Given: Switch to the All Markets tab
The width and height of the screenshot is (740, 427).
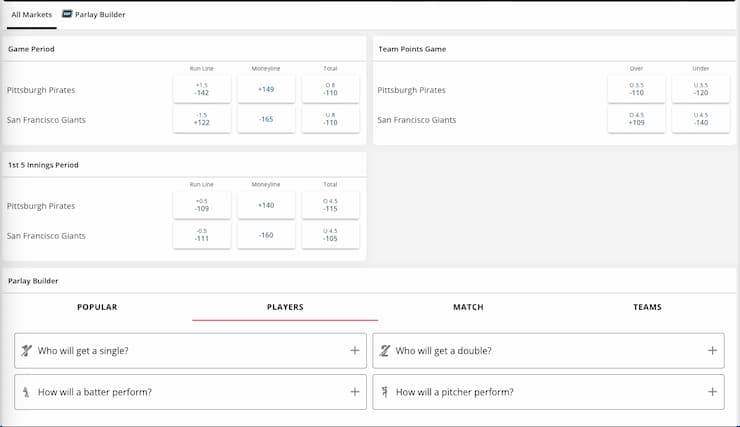Looking at the screenshot, I should pos(31,16).
